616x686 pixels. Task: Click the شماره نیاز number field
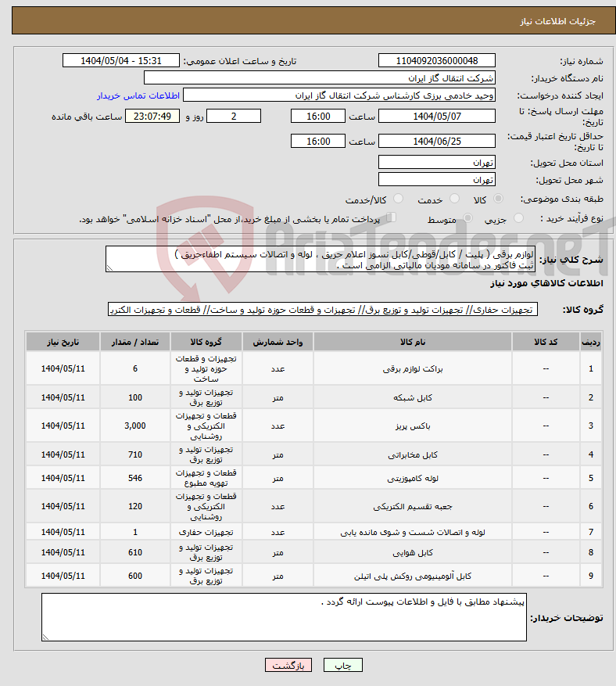[437, 60]
